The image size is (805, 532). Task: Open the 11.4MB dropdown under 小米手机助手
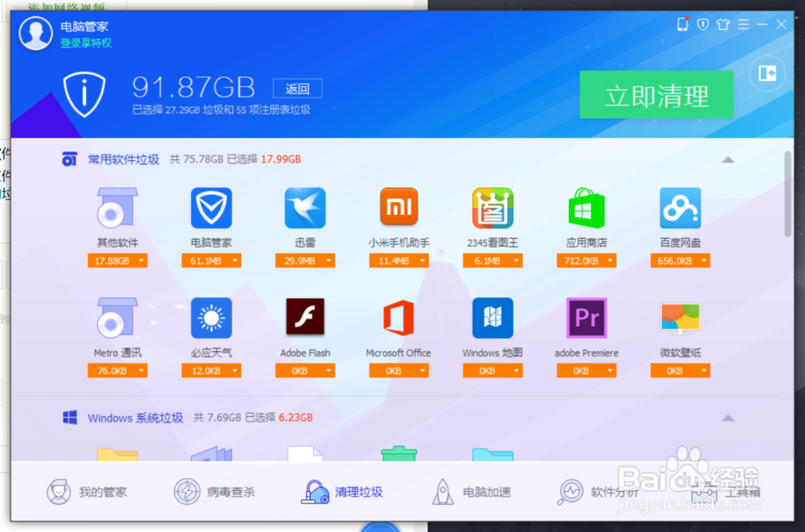[399, 261]
